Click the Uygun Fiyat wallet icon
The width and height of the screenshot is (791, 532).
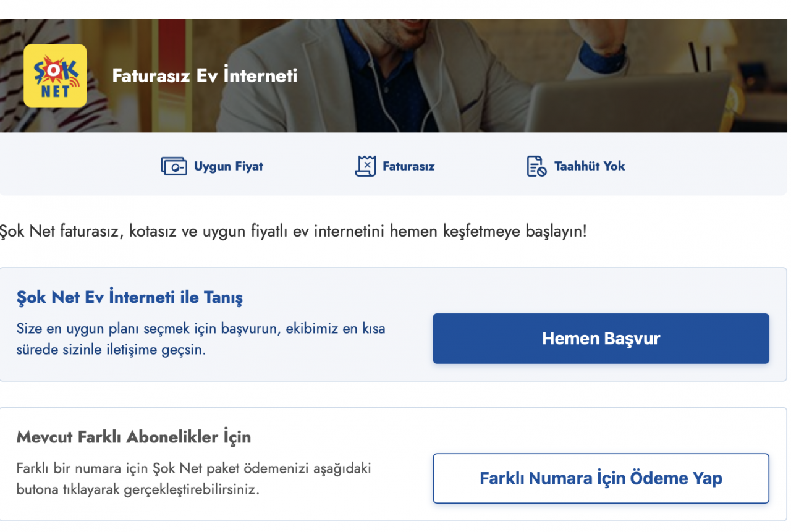click(x=174, y=166)
